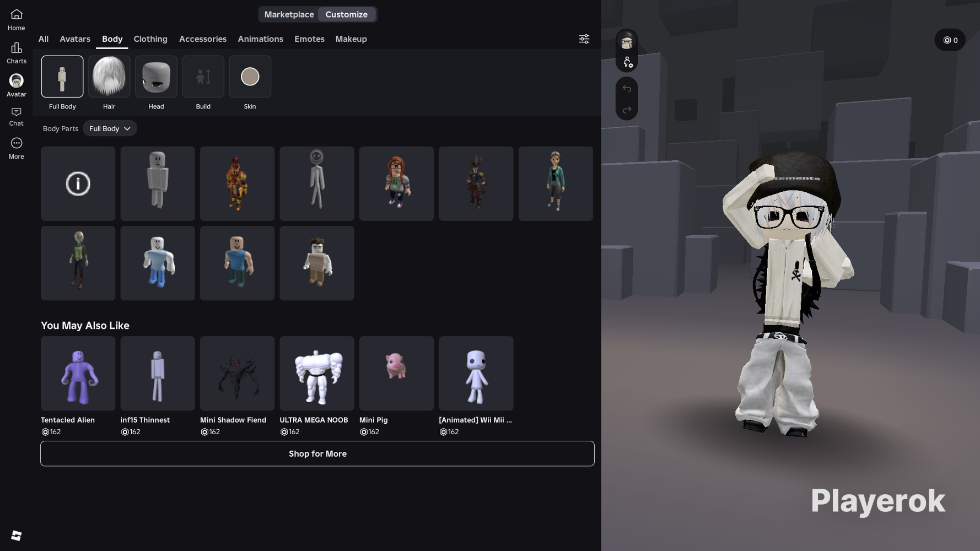Open the All tab

(44, 39)
